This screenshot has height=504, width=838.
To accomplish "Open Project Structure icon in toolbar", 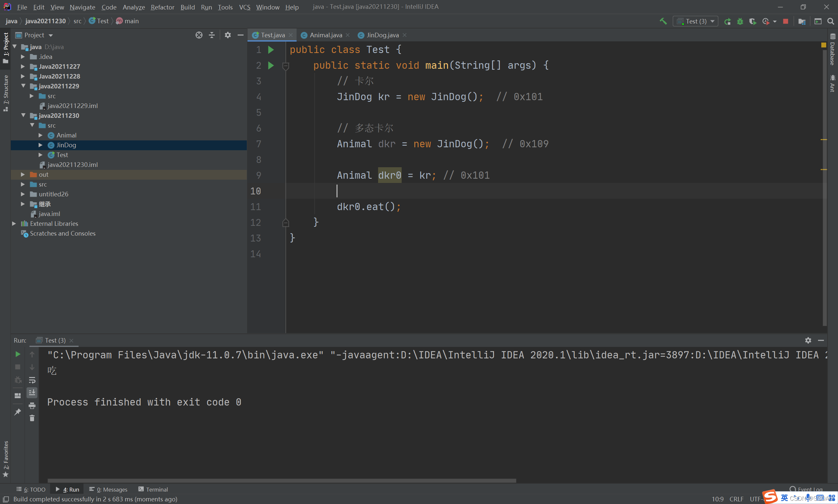I will (802, 21).
